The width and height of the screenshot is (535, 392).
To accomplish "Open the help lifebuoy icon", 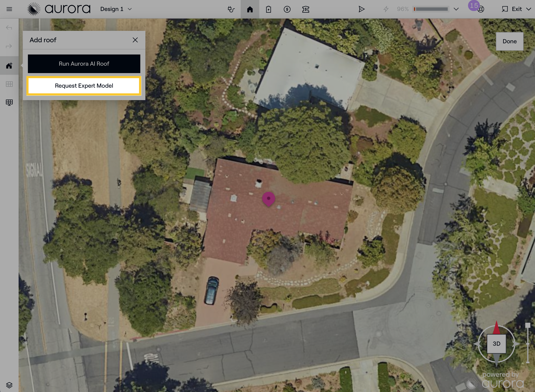I will tap(481, 10).
